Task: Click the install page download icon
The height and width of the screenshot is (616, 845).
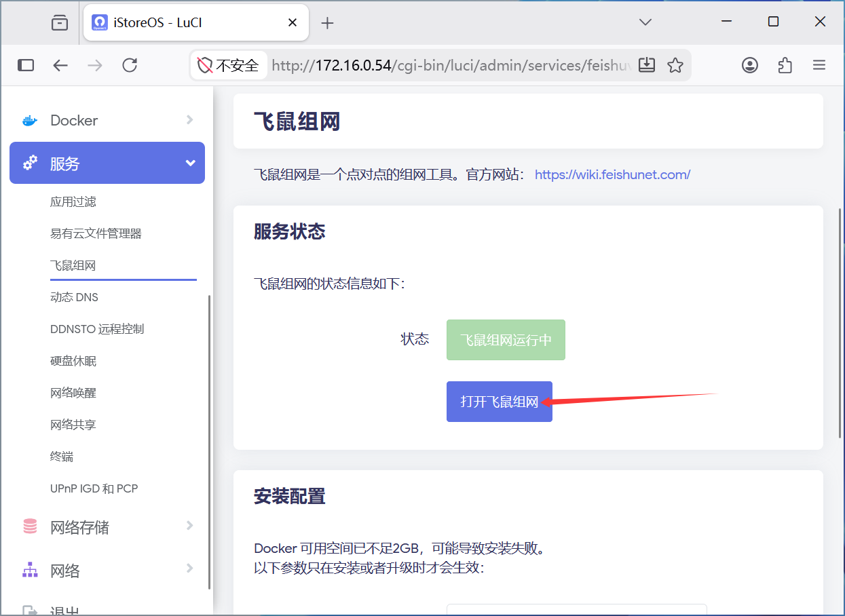Action: 647,65
